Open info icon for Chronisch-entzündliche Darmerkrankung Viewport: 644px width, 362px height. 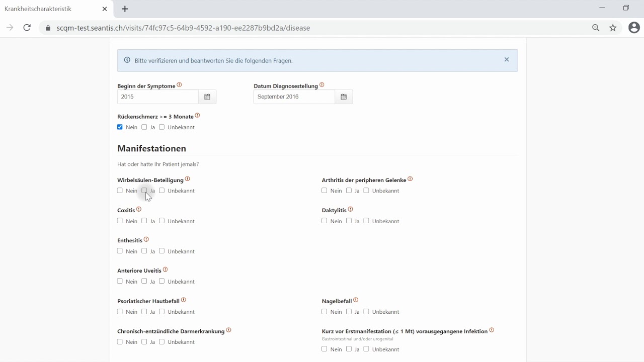point(229,330)
